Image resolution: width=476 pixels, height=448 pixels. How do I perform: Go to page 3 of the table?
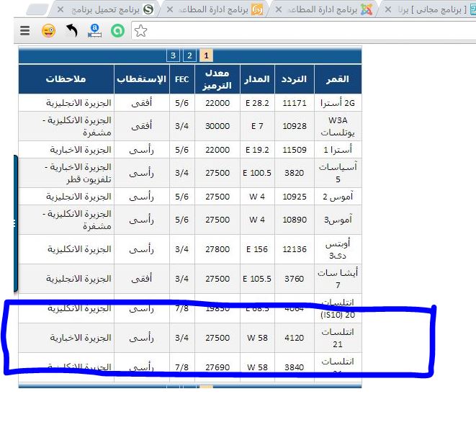click(x=173, y=55)
